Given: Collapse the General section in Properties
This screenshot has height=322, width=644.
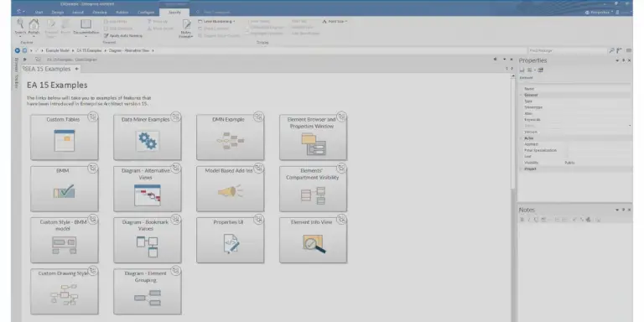Looking at the screenshot, I should tap(522, 95).
